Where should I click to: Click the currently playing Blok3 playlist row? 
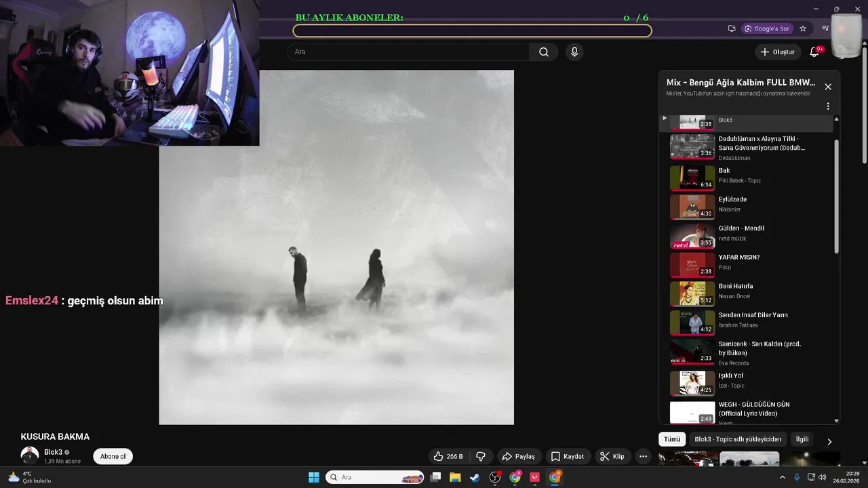(x=746, y=123)
